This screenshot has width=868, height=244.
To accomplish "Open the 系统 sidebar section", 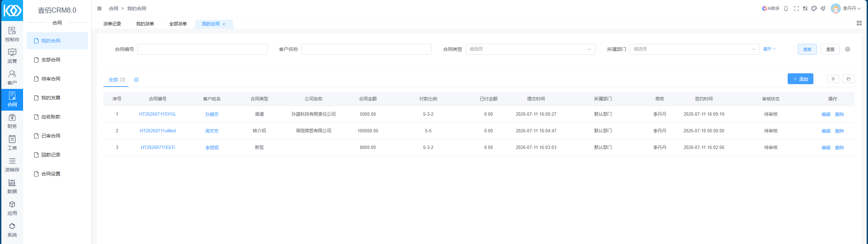I will (x=12, y=230).
